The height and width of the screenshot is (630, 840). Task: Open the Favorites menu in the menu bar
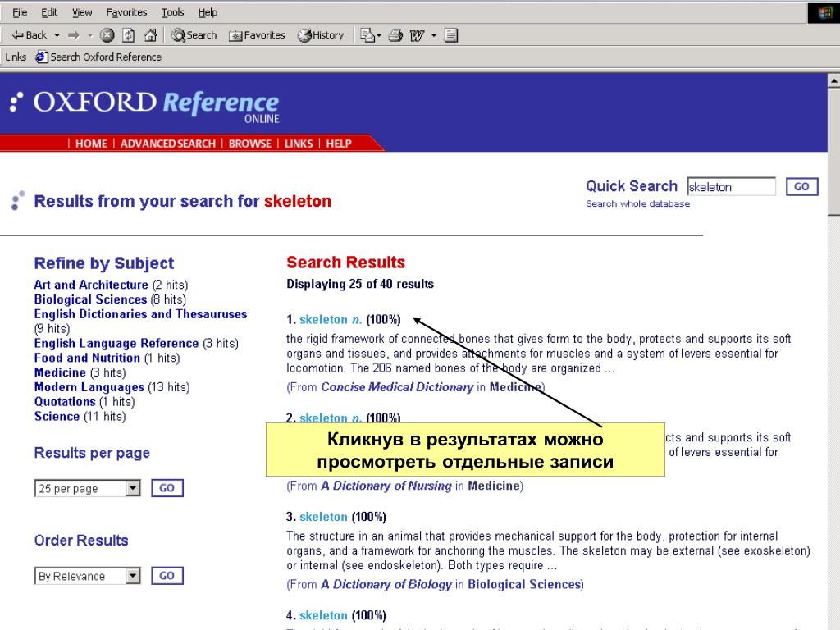(x=126, y=12)
